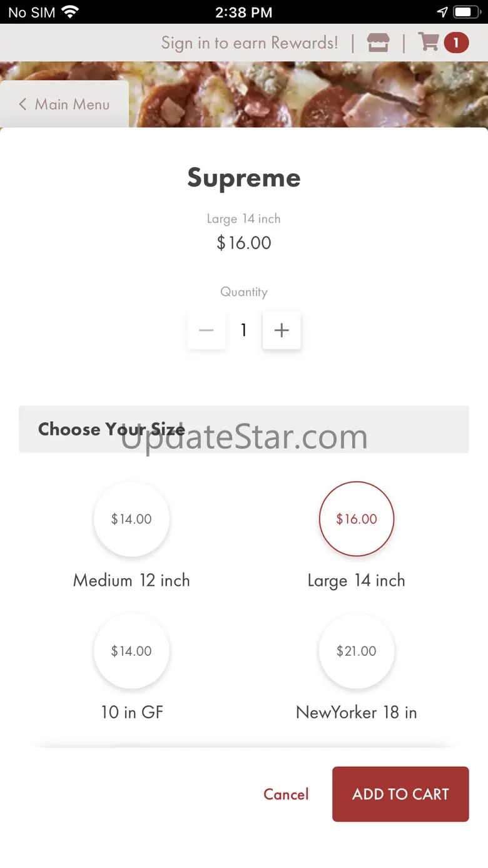The width and height of the screenshot is (488, 868).
Task: Tap the Choose Your Size section header
Action: coord(243,429)
